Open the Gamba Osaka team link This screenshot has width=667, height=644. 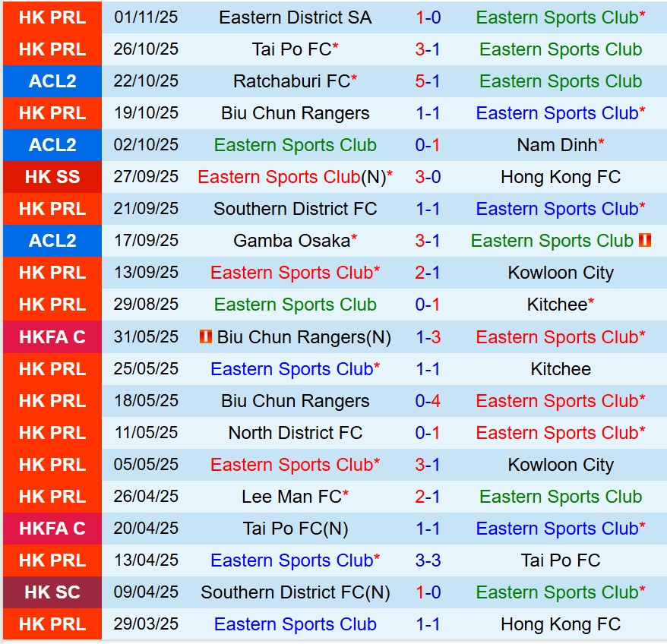pyautogui.click(x=291, y=241)
